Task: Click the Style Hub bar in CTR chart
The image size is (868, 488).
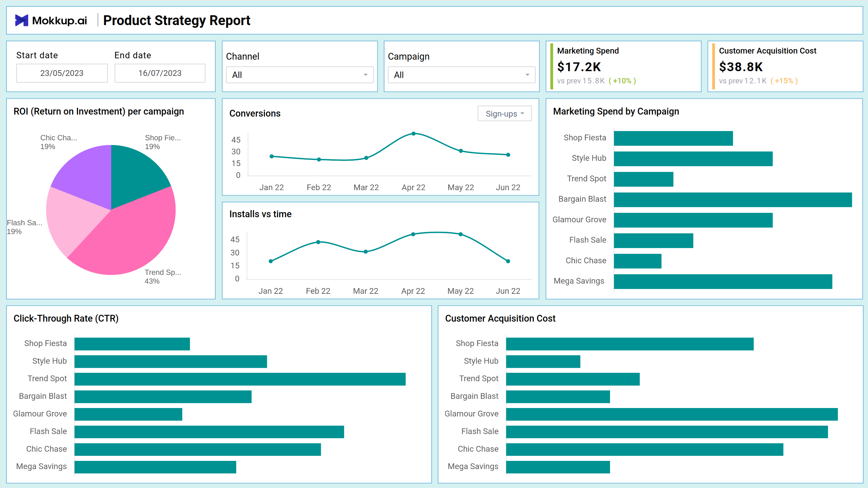Action: (171, 361)
